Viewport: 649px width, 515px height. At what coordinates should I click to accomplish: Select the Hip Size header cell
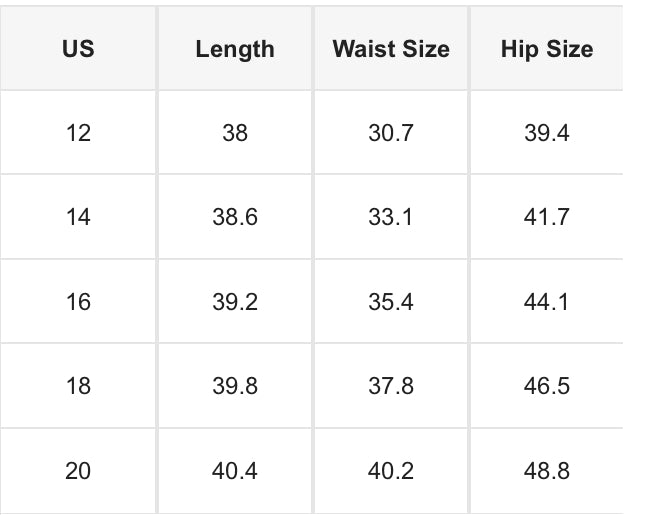click(547, 49)
